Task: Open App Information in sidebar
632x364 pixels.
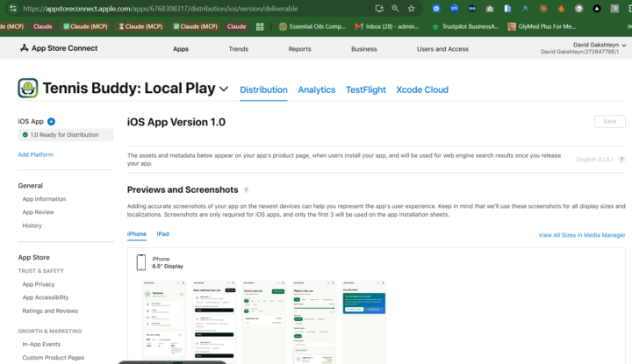Action: pos(44,199)
